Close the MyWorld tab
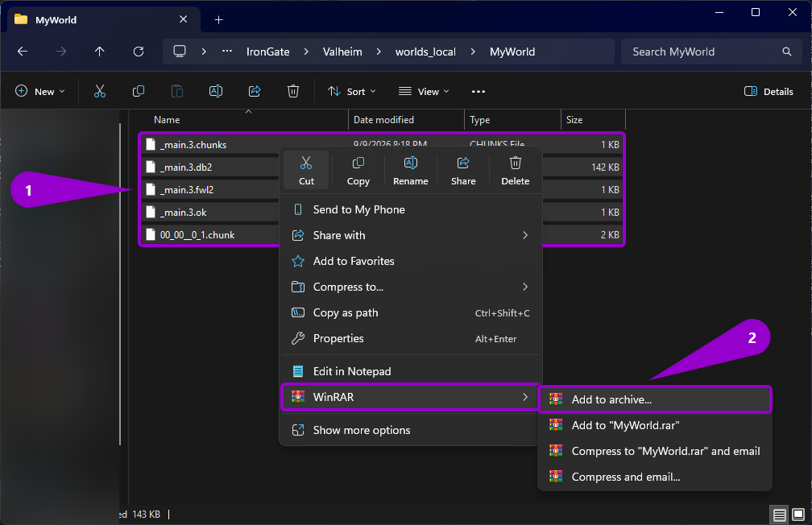Viewport: 812px width, 525px height. 184,19
